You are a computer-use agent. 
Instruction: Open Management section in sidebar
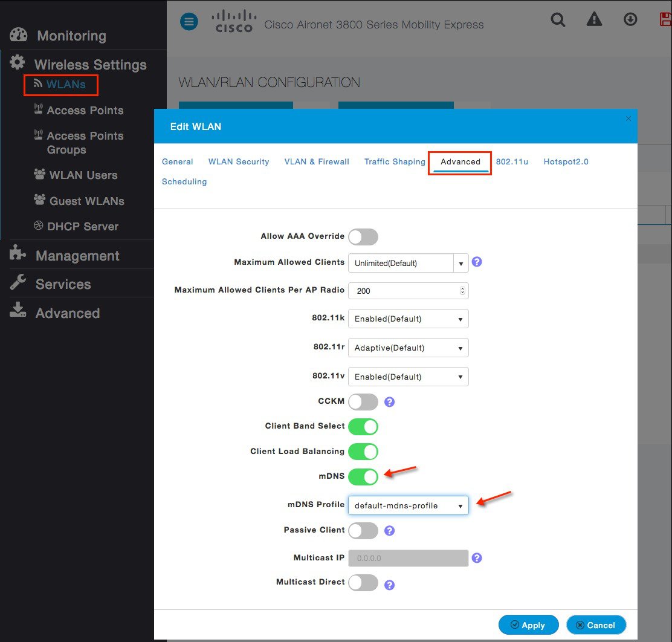[64, 255]
